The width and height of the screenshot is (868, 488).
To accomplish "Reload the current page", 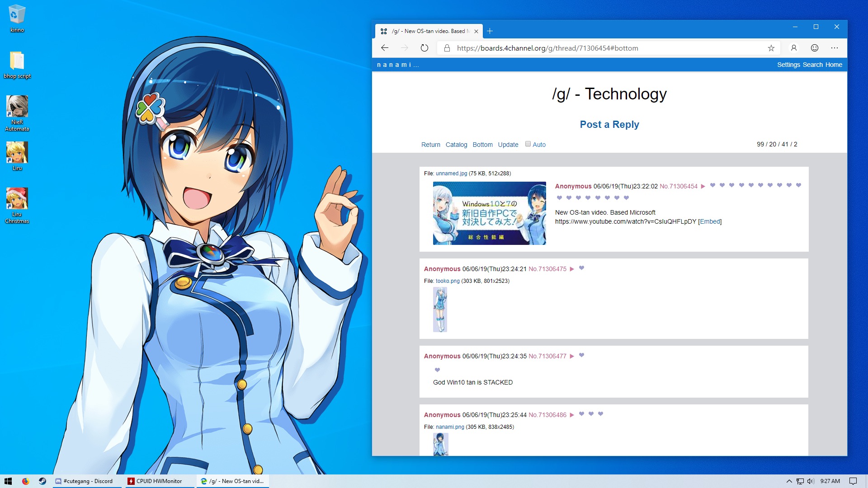I will tap(424, 48).
